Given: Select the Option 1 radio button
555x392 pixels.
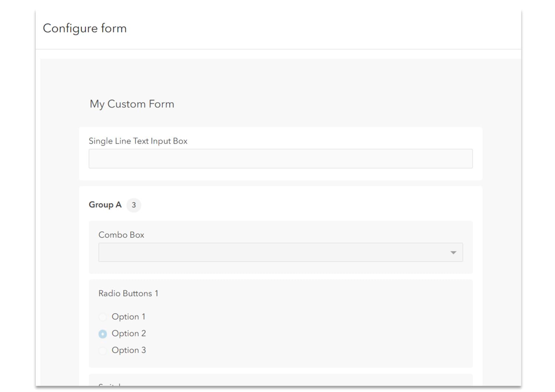Looking at the screenshot, I should point(102,317).
